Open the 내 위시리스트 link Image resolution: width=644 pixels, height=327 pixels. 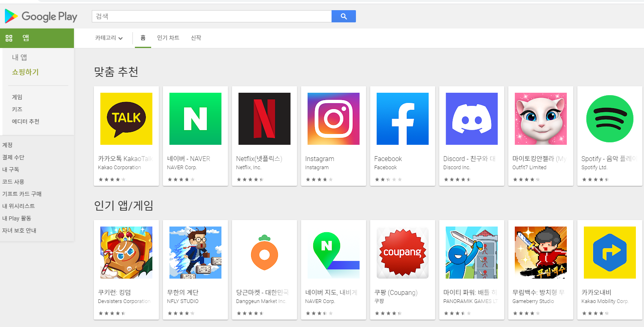pos(19,206)
